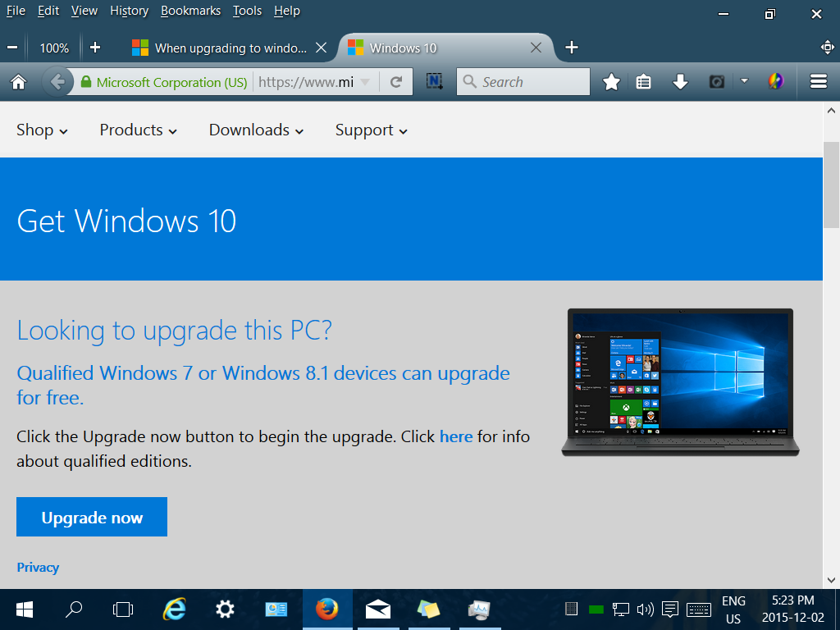The image size is (840, 630).
Task: Open a new tab with plus
Action: click(x=572, y=48)
